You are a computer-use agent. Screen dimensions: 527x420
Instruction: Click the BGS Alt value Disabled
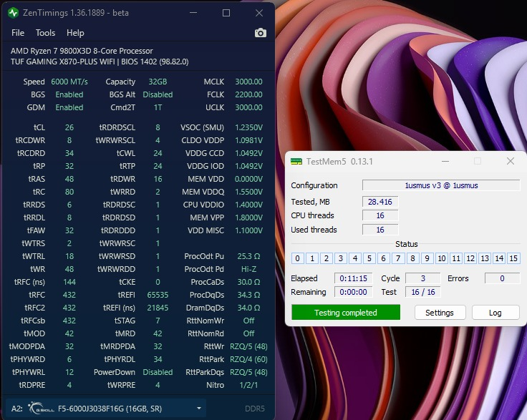coord(158,94)
